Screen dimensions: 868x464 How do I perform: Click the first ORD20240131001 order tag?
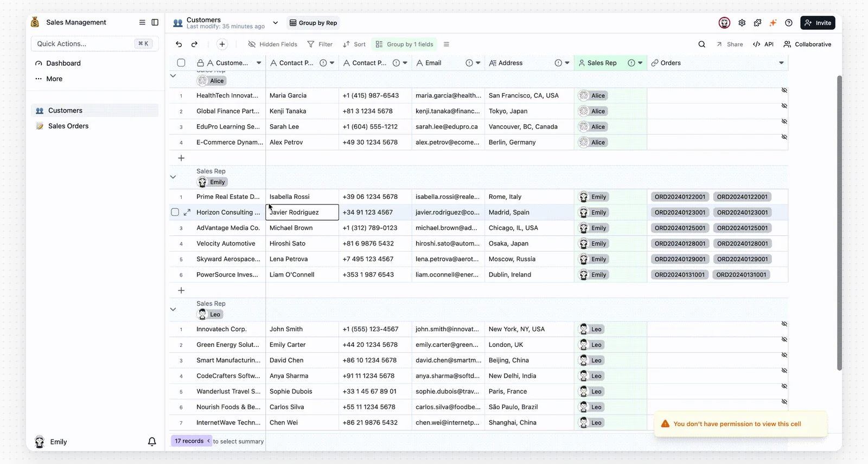[679, 275]
